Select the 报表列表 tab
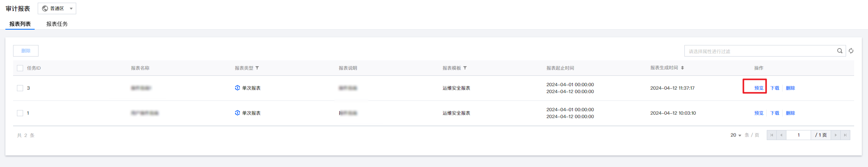868x167 pixels. pos(20,24)
